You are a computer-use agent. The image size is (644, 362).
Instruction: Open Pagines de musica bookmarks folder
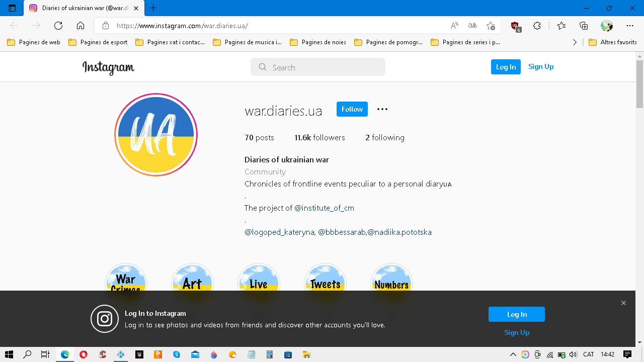coord(248,42)
